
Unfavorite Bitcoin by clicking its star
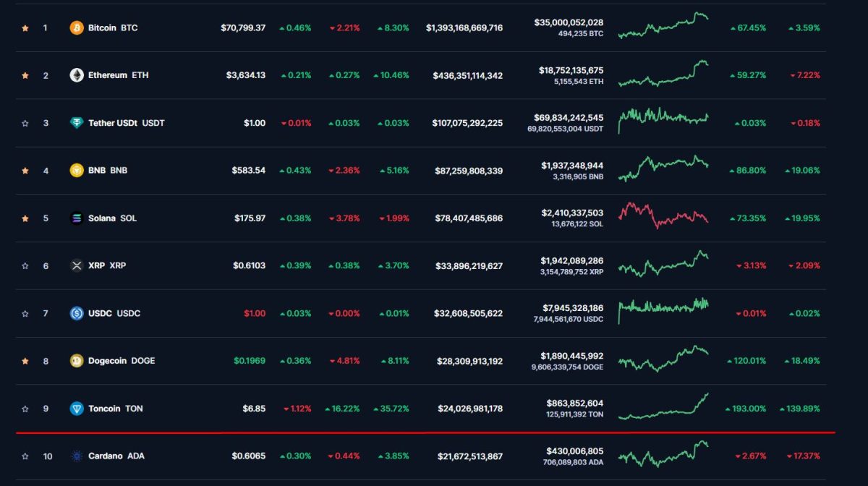[25, 27]
